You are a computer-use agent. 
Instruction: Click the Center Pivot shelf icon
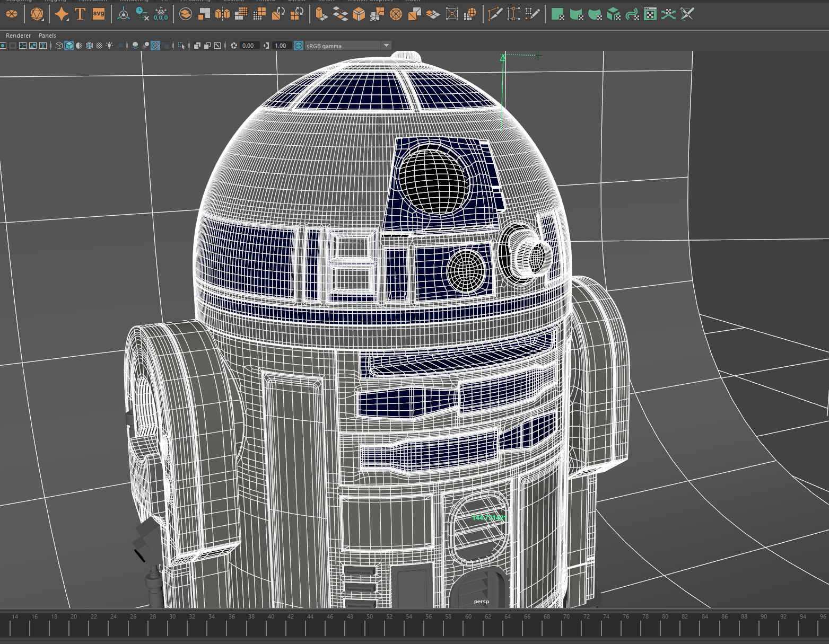[123, 14]
